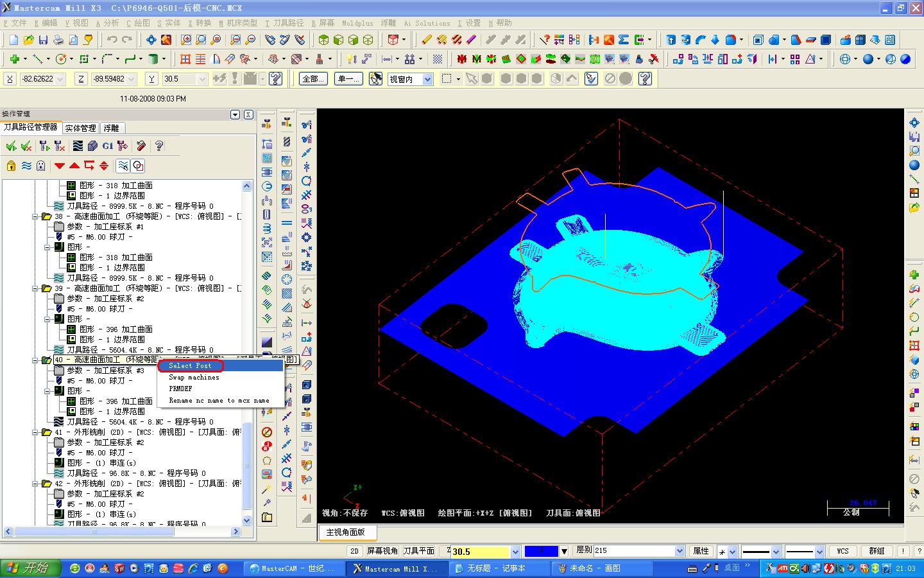Click the WCS status bar button
924x578 pixels.
point(843,551)
